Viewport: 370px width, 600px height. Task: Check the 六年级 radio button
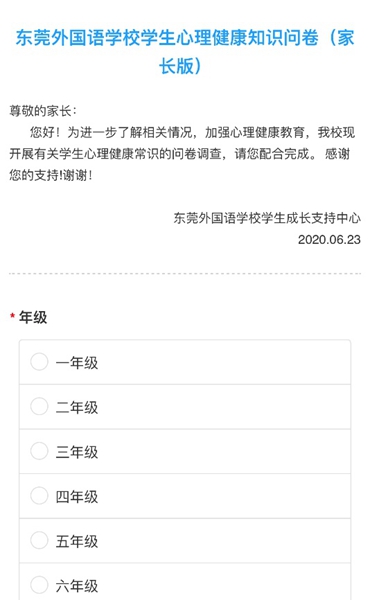click(x=39, y=585)
